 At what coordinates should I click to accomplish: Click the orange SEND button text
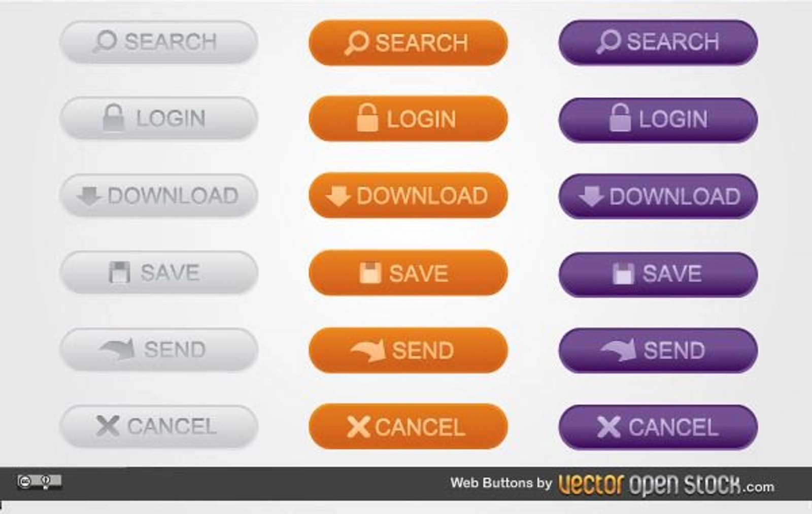[x=423, y=351]
